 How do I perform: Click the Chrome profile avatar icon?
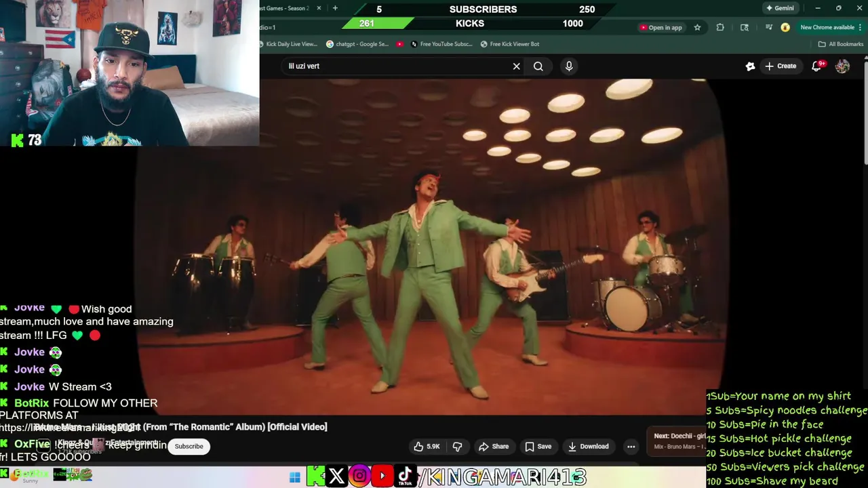(x=785, y=28)
